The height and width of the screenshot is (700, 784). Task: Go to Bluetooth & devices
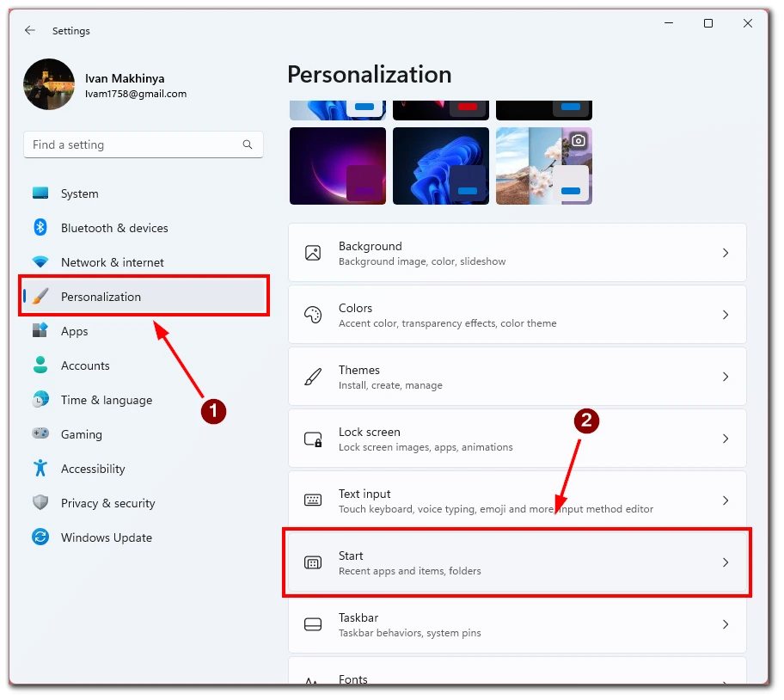tap(144, 228)
